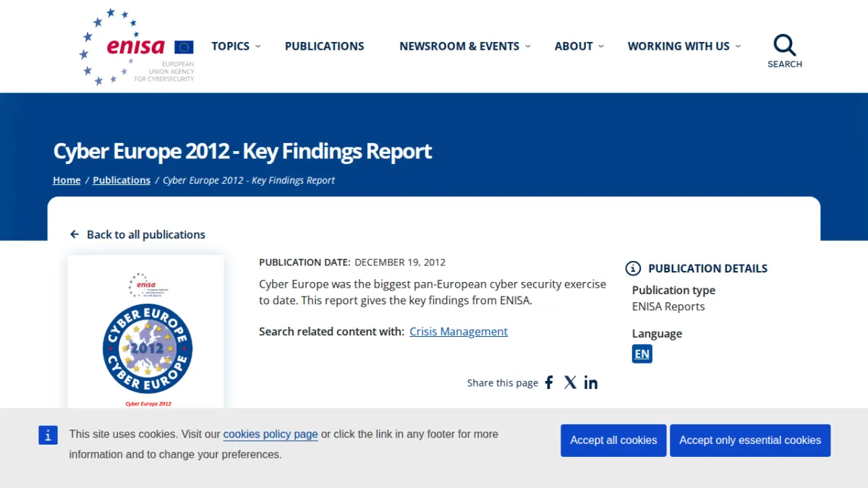Click the ENISA logo
Viewport: 868px width, 488px height.
click(x=137, y=46)
